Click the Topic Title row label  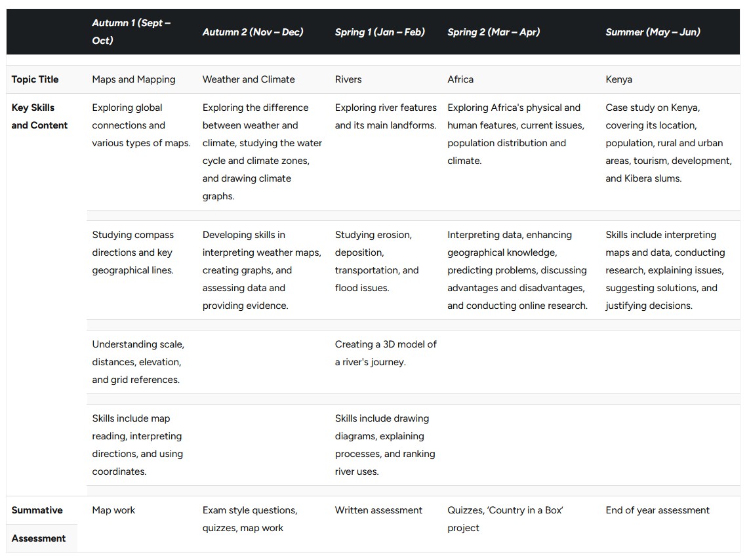point(35,79)
